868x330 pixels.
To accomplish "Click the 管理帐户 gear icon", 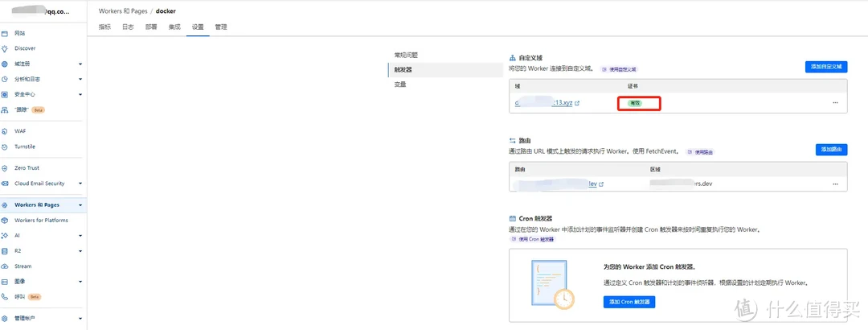I will point(5,319).
